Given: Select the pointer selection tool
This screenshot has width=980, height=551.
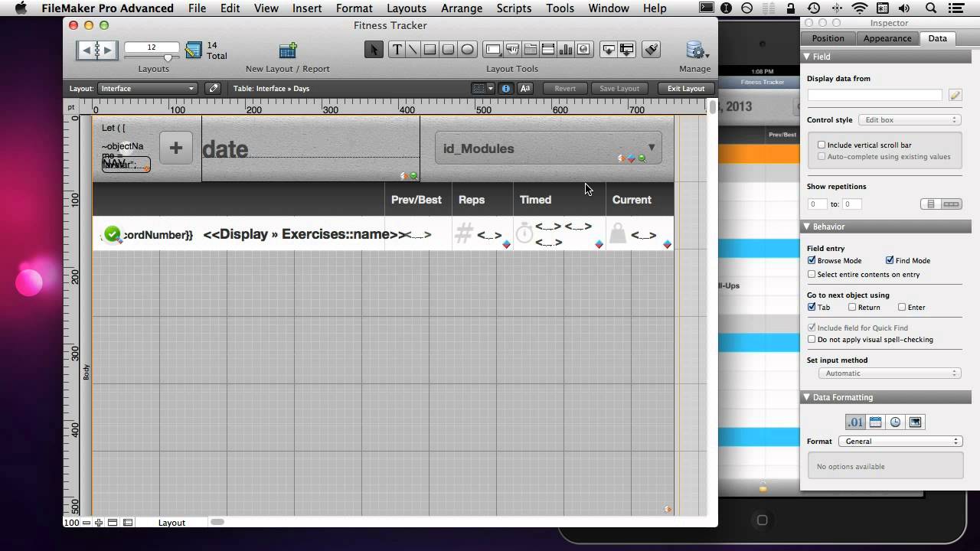Looking at the screenshot, I should 374,50.
